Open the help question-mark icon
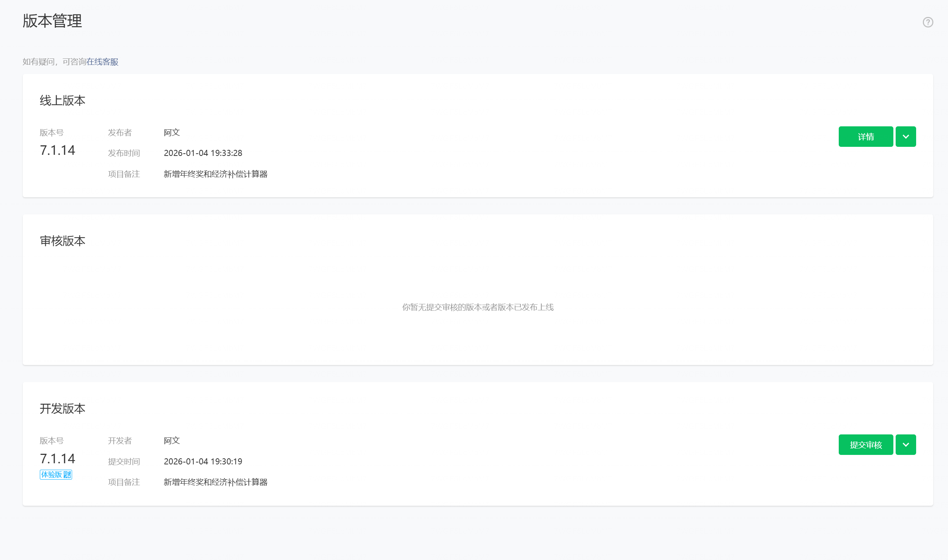Image resolution: width=948 pixels, height=560 pixels. 928,22
